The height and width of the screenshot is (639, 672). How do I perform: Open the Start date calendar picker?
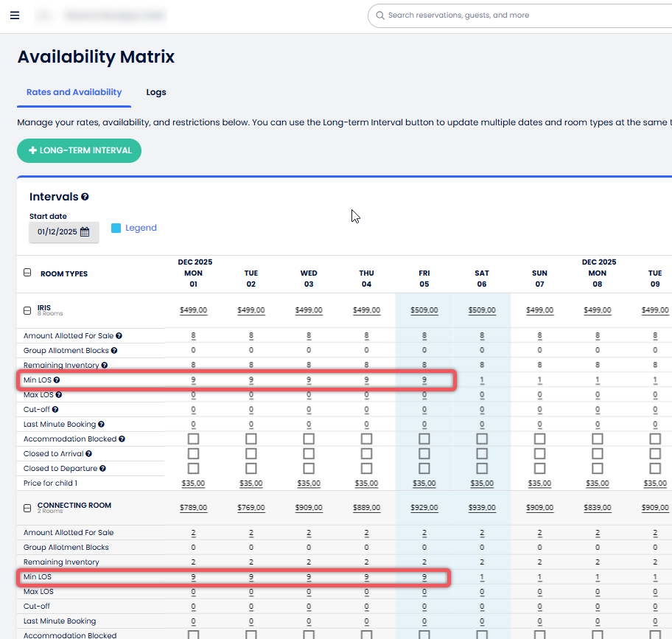pos(84,231)
